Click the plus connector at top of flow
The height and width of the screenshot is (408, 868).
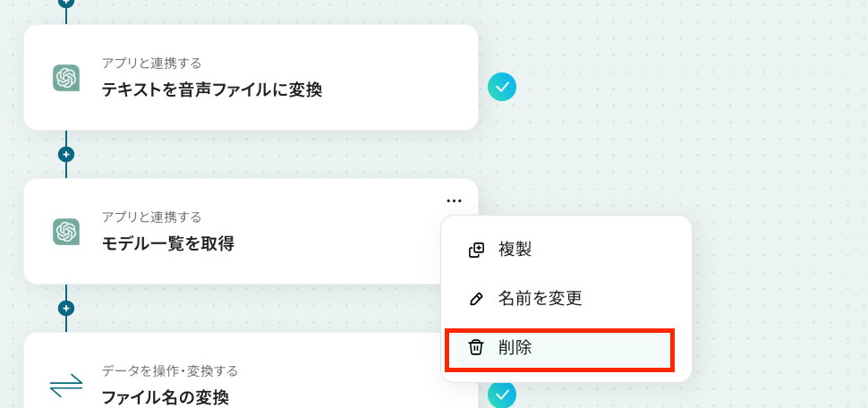(x=65, y=3)
